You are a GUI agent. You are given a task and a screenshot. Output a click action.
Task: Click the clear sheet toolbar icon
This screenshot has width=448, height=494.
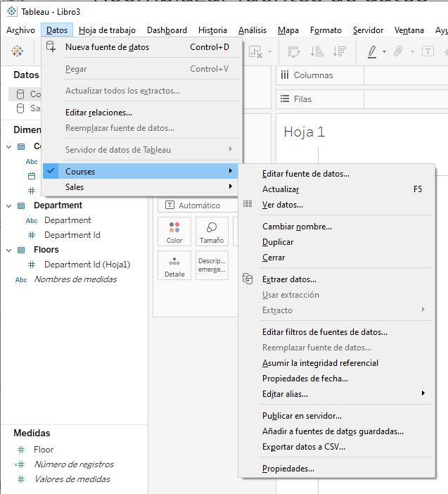(x=255, y=51)
